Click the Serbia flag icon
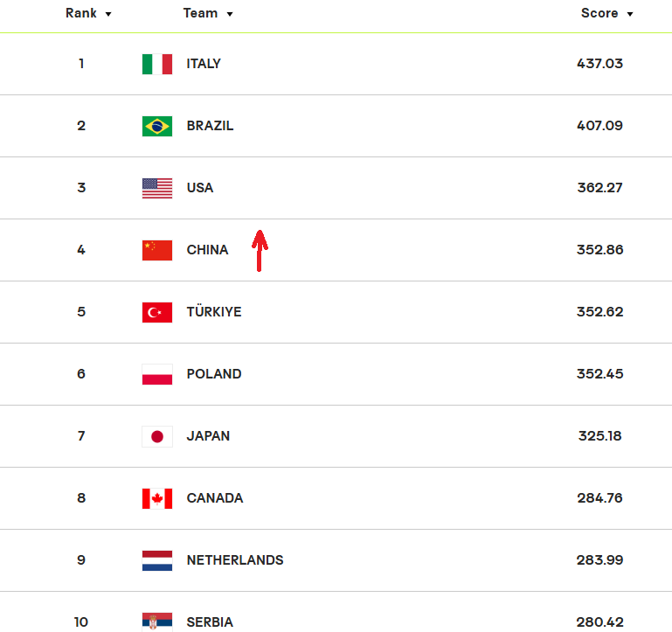Image resolution: width=672 pixels, height=632 pixels. [157, 622]
